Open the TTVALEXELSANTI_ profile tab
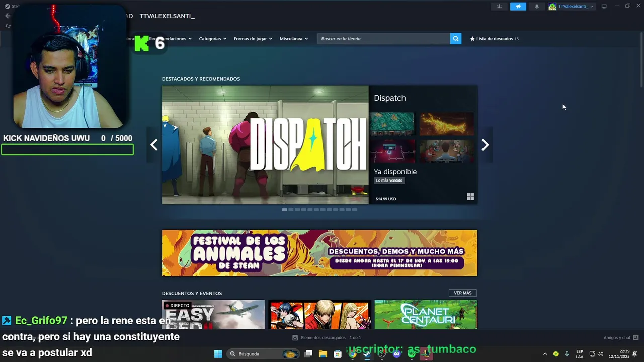644x362 pixels. [167, 16]
